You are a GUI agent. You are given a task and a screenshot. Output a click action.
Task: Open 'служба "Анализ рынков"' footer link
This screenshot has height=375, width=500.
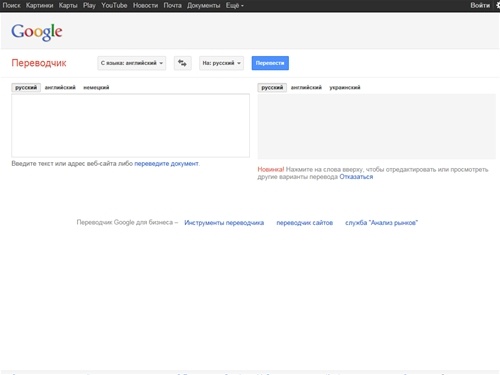click(x=381, y=223)
